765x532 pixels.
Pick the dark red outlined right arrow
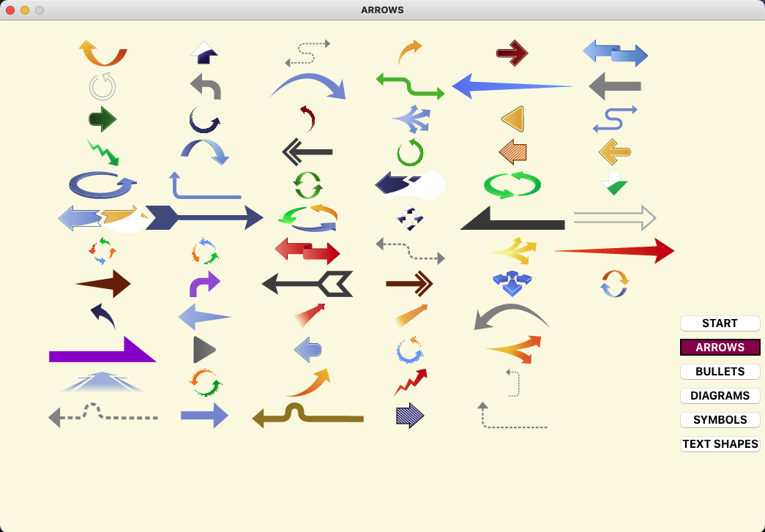512,53
